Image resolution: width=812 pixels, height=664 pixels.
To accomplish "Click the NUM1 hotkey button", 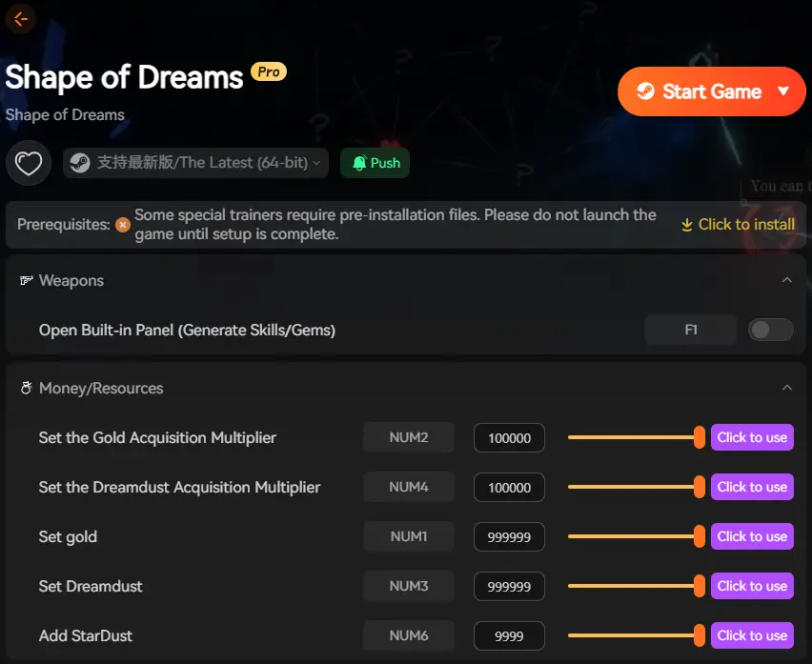I will pyautogui.click(x=408, y=536).
